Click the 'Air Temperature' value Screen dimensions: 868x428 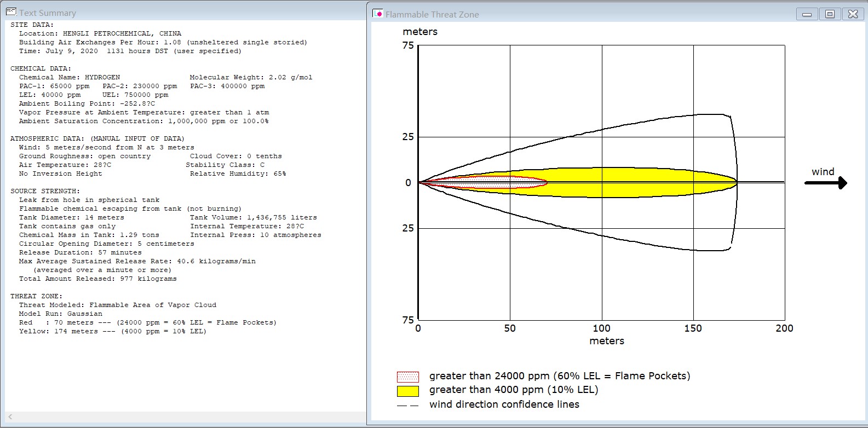pos(65,165)
